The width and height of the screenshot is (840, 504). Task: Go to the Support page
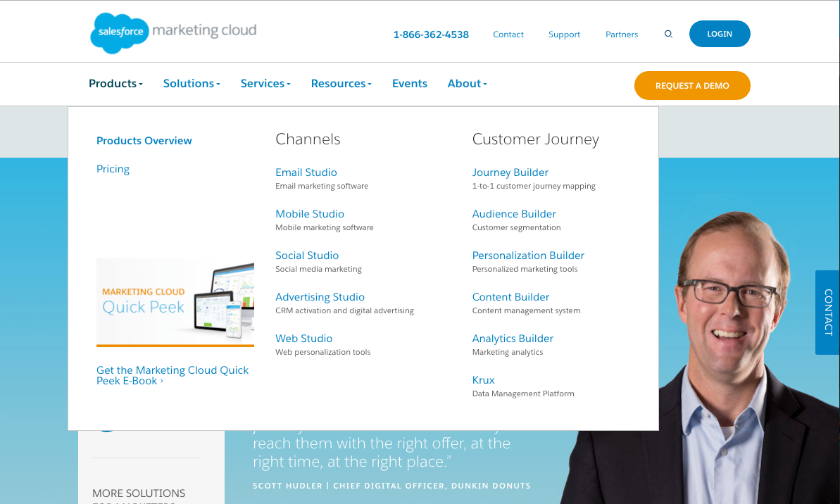click(x=564, y=34)
